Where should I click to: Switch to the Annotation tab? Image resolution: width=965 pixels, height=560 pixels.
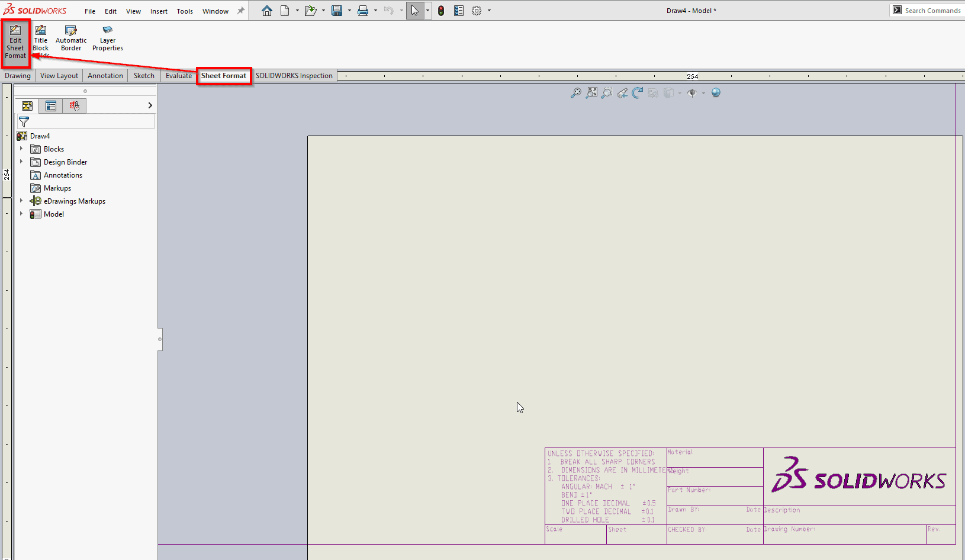click(105, 76)
